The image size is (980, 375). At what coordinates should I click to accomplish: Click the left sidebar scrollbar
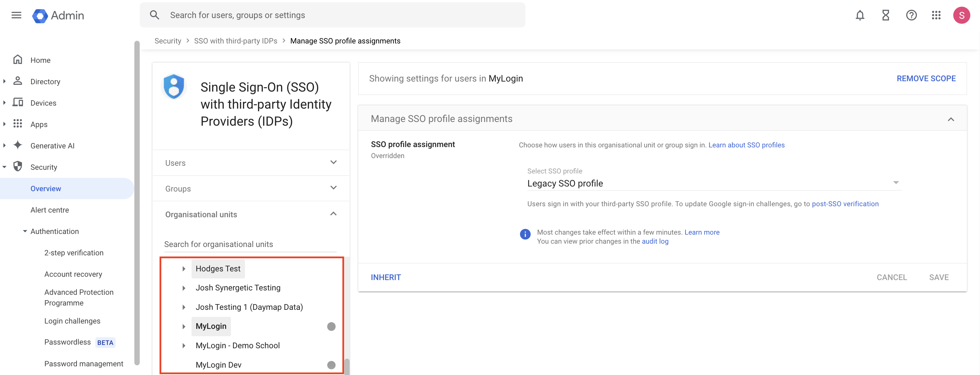tap(137, 204)
